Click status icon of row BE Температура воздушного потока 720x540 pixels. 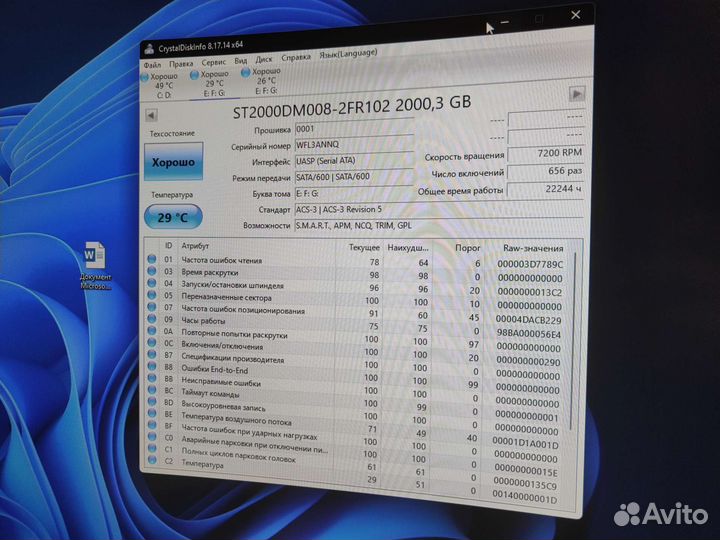152,413
